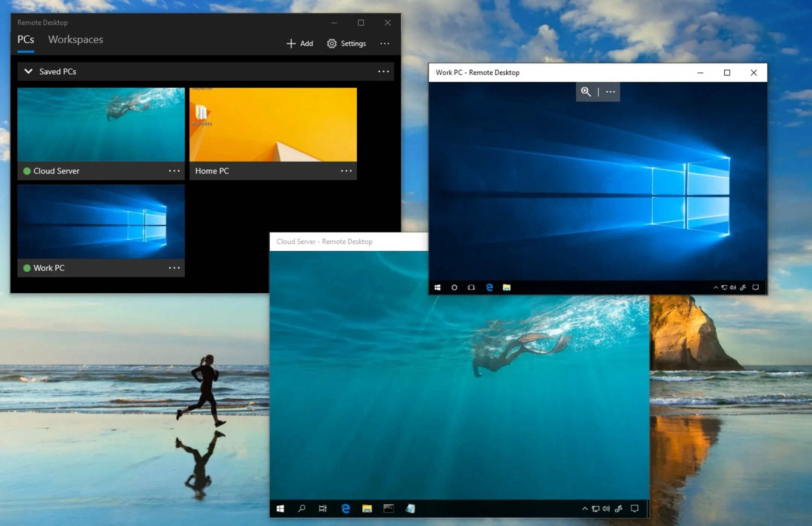Image resolution: width=812 pixels, height=526 pixels.
Task: Connect to Home PC via its thumbnail
Action: [273, 124]
